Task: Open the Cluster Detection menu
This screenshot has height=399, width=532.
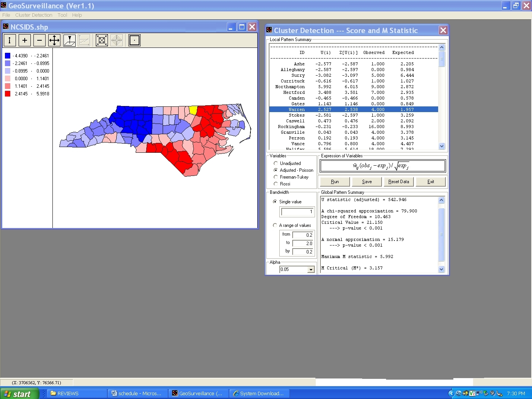Action: (x=34, y=15)
